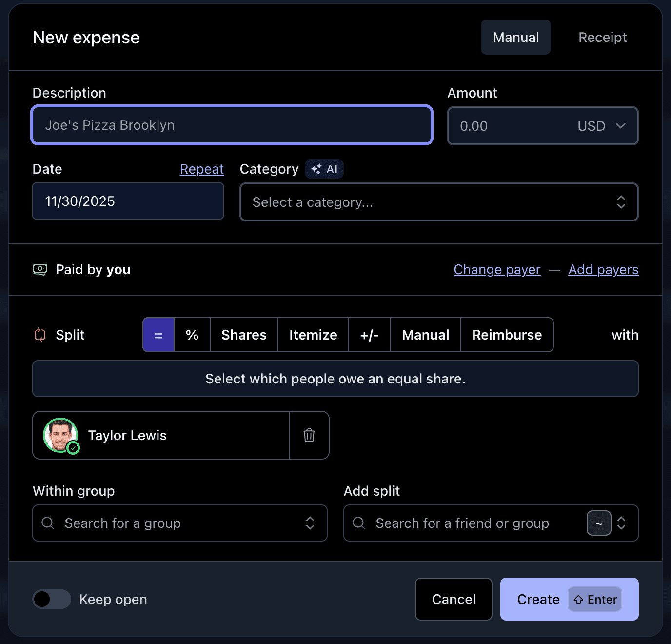Image resolution: width=671 pixels, height=644 pixels.
Task: Select the +/- adjustment split icon
Action: click(x=369, y=335)
